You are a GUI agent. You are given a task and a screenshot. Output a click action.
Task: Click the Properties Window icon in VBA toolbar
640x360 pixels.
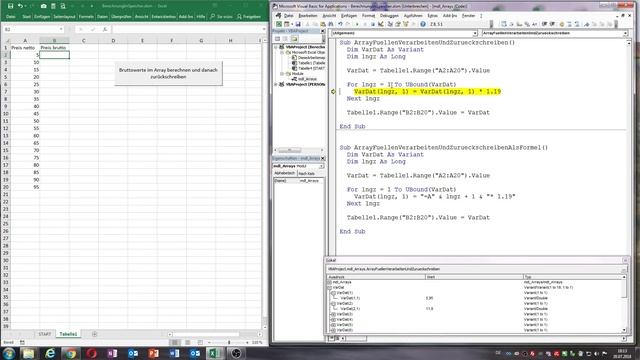(398, 24)
